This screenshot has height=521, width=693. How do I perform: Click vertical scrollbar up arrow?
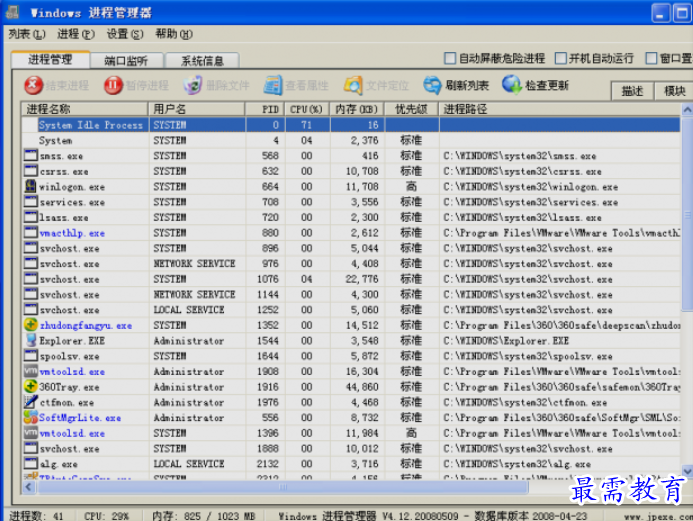tap(687, 109)
